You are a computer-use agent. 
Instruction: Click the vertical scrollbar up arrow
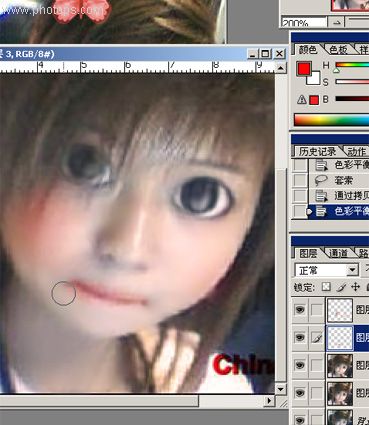(281, 68)
